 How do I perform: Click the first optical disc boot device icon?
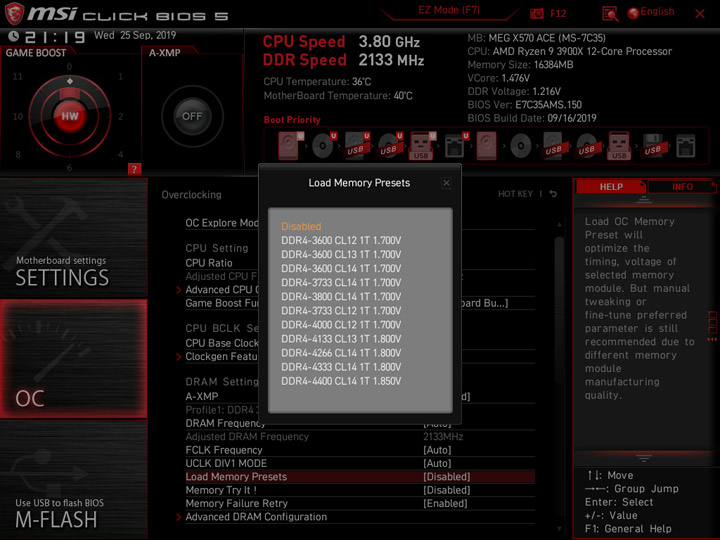pos(323,146)
